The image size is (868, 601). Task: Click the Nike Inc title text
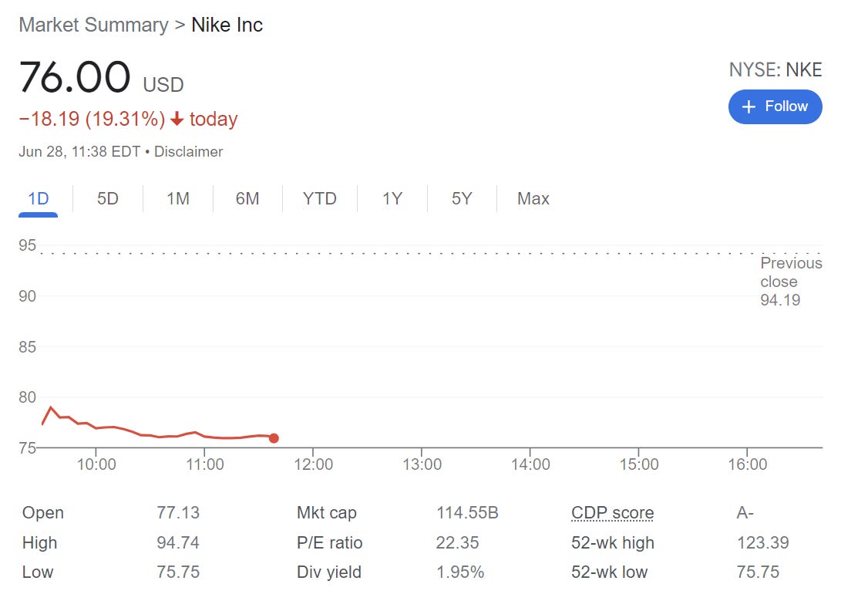coord(227,25)
